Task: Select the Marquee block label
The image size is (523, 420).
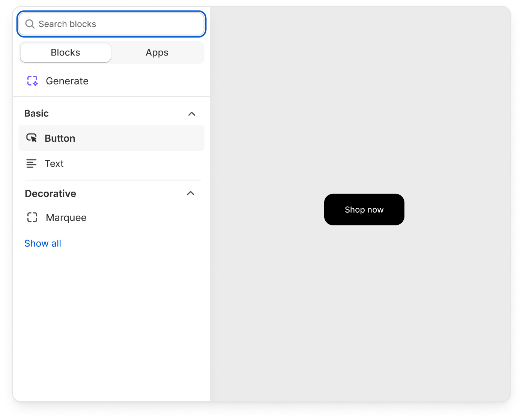Action: (x=66, y=217)
